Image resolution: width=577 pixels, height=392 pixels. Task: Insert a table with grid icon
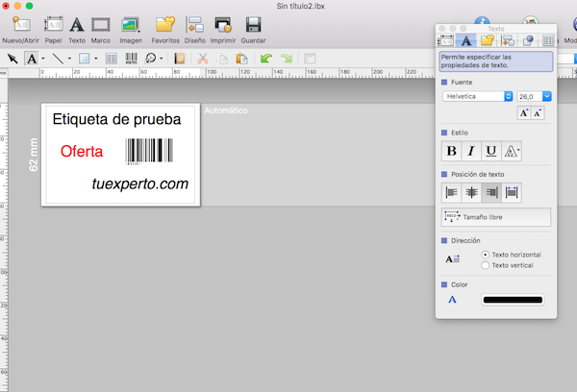click(112, 59)
